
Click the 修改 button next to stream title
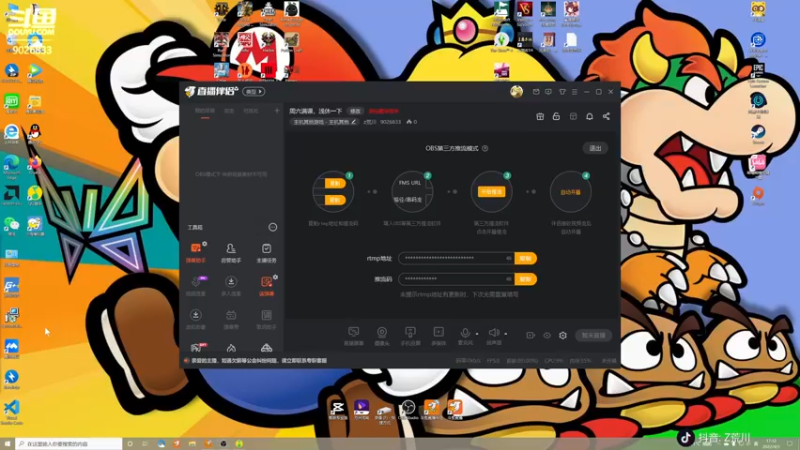point(355,111)
